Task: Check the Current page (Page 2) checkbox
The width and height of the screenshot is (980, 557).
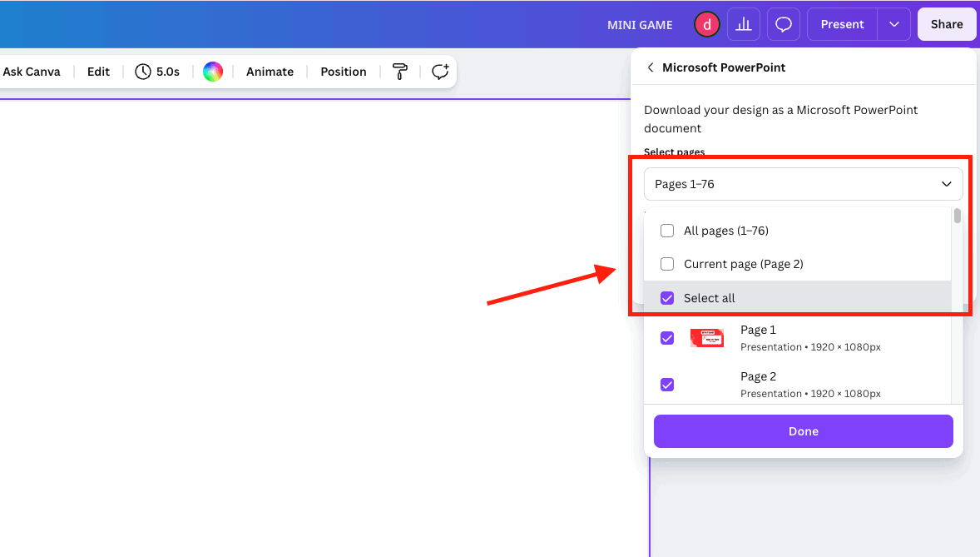Action: click(x=667, y=264)
